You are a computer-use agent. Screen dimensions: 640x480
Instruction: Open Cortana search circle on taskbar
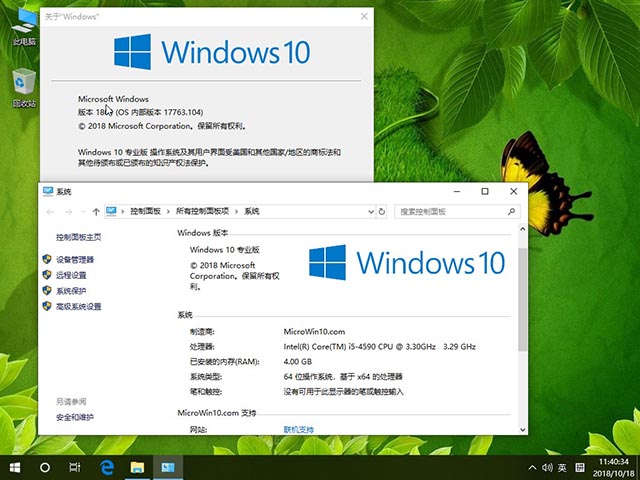point(45,467)
